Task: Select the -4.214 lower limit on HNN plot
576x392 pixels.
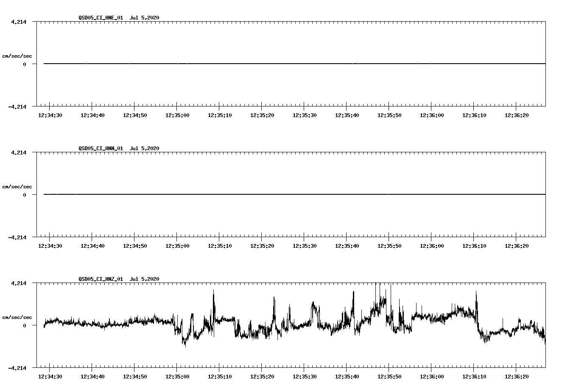Action: click(17, 238)
